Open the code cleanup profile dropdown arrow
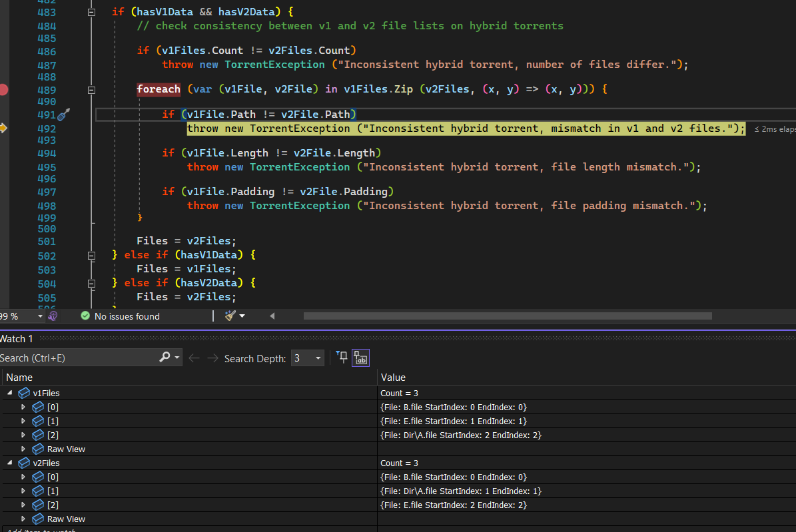 pyautogui.click(x=242, y=316)
